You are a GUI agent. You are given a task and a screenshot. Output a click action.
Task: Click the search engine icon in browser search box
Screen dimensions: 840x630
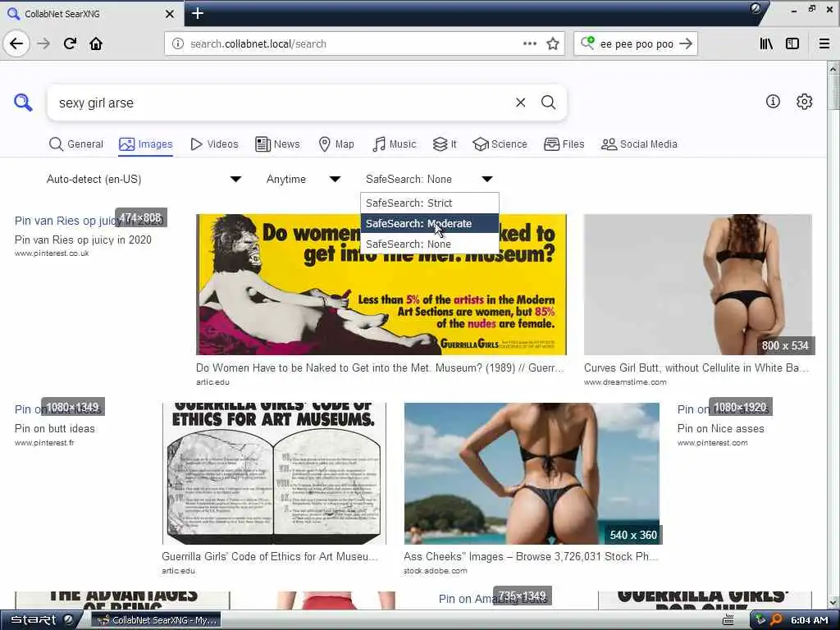coord(587,43)
